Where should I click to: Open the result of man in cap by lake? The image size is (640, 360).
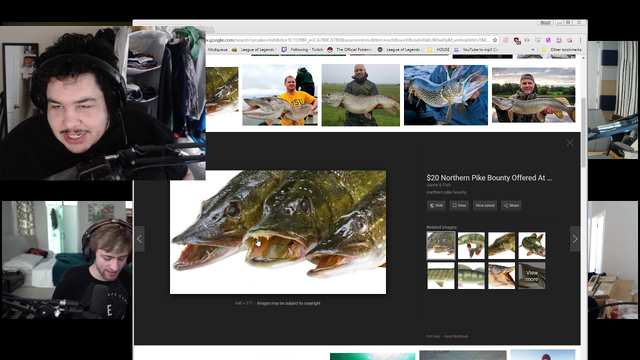tap(533, 95)
